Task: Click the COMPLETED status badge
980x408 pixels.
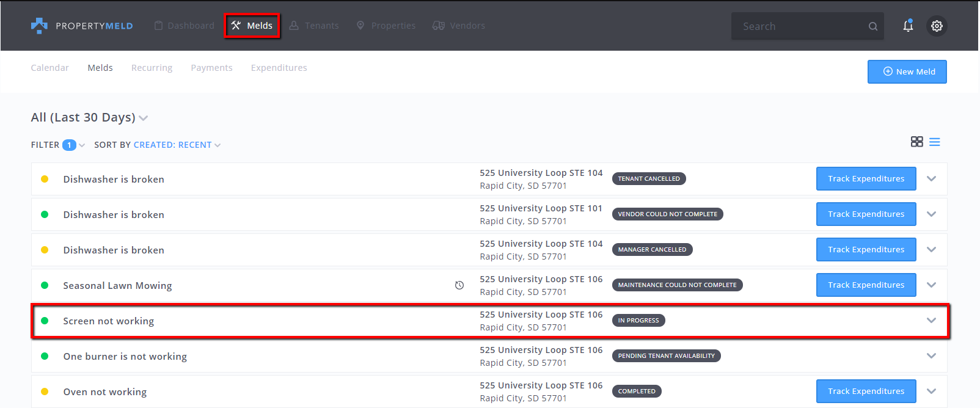Action: click(x=637, y=392)
